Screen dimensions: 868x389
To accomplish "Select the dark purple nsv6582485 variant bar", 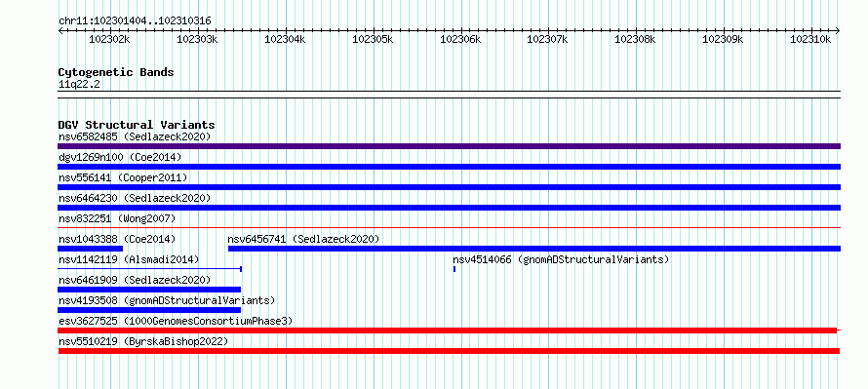I will click(x=449, y=146).
